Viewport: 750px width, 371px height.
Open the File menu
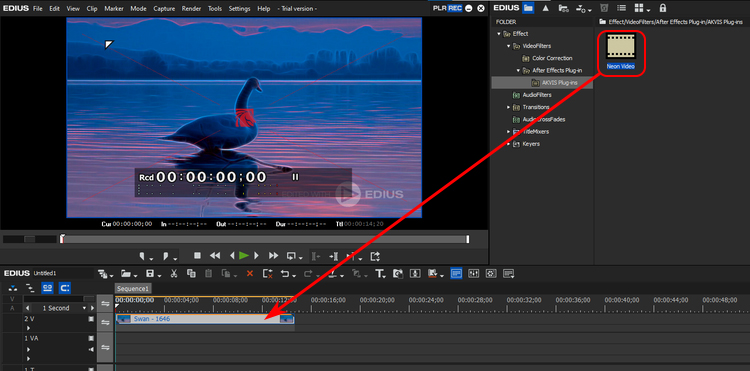(x=38, y=9)
